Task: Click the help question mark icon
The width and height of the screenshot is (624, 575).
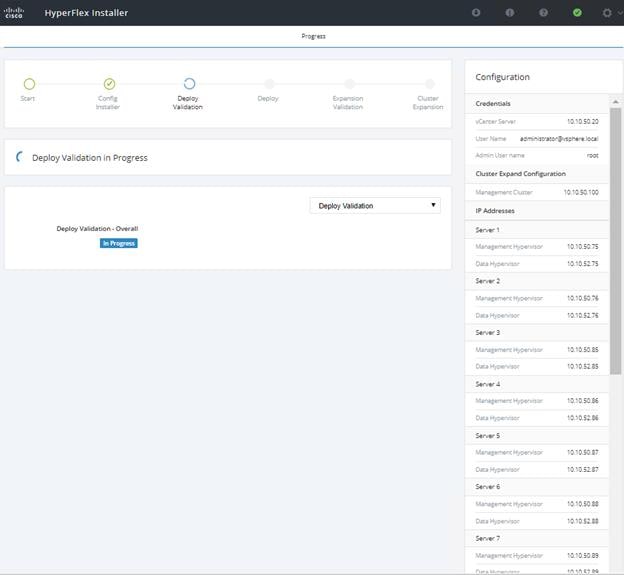Action: coord(543,13)
